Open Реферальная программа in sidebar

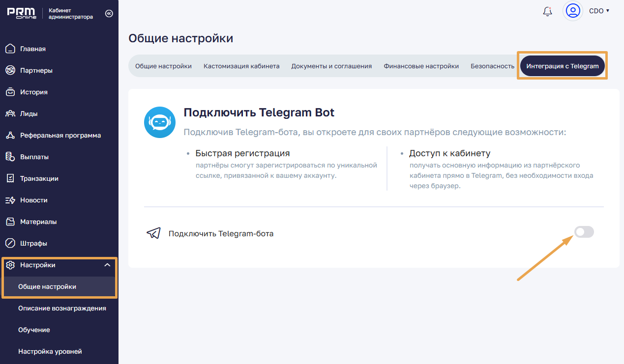click(x=60, y=135)
